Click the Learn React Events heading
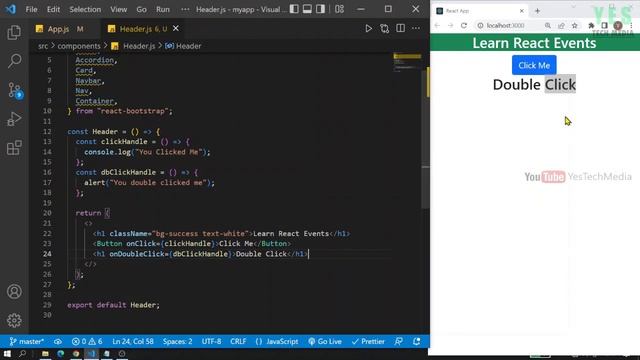 pos(534,43)
